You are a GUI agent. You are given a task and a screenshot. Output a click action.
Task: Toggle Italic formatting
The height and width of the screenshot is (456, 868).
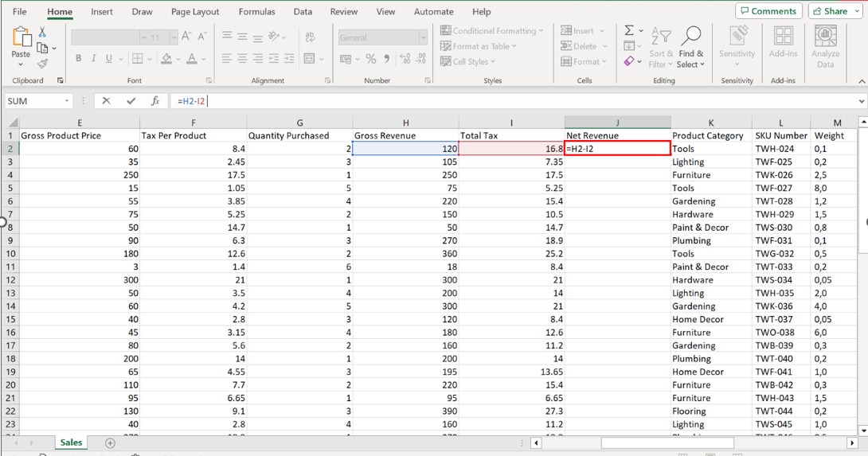(93, 59)
